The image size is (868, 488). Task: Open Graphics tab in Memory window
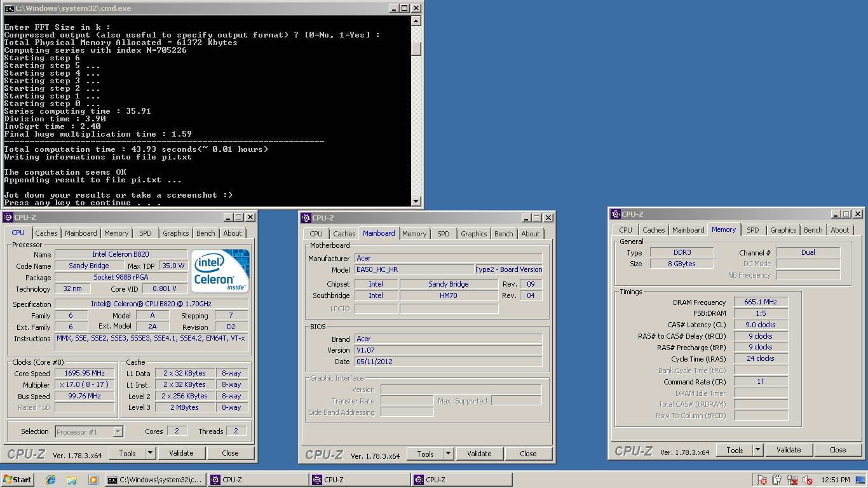click(x=783, y=230)
